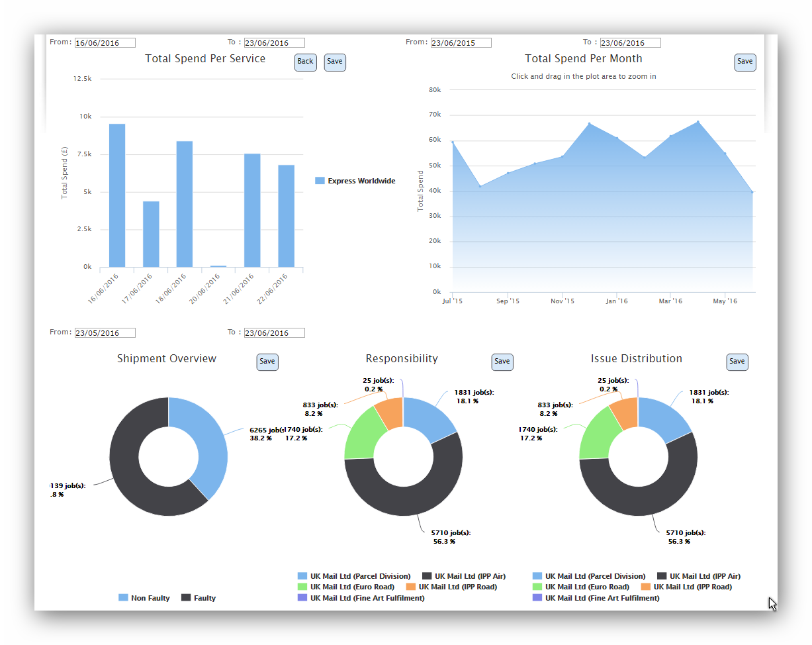Click the From date field showing 23/05/2016

(105, 333)
